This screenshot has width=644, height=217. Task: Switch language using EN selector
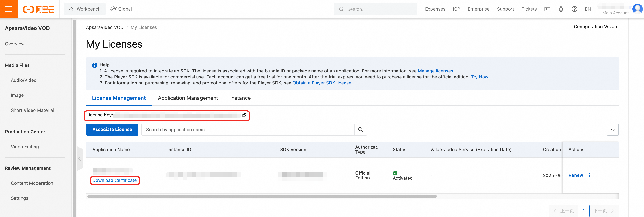588,9
